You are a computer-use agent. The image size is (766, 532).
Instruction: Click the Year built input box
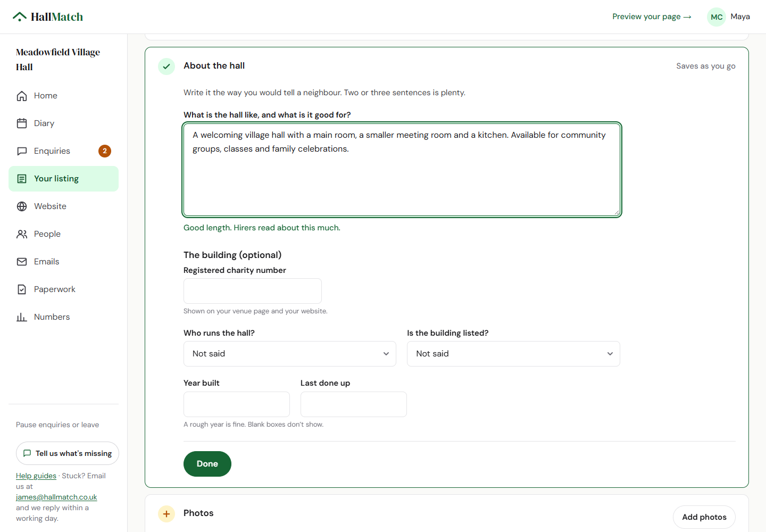tap(237, 404)
